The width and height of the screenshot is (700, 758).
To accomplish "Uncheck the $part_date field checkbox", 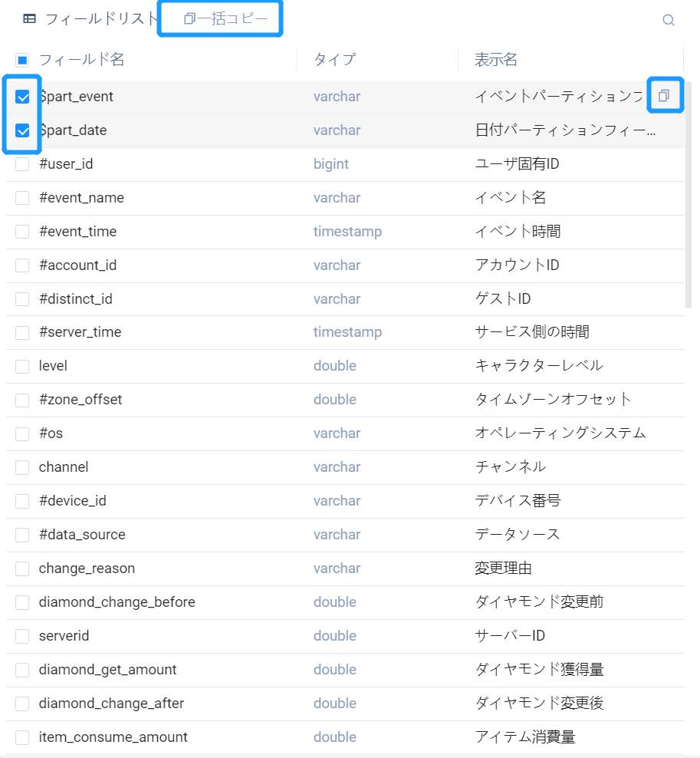I will 22,130.
